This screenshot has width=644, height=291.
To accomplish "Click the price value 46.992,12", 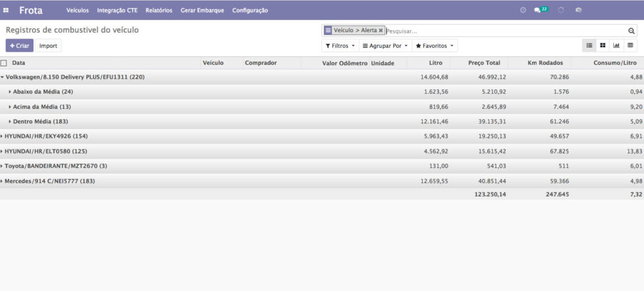I will point(492,77).
